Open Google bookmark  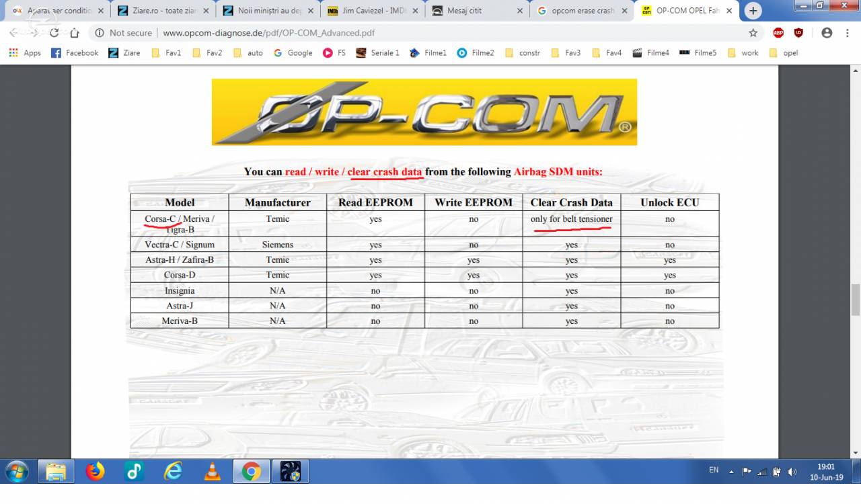click(x=293, y=53)
